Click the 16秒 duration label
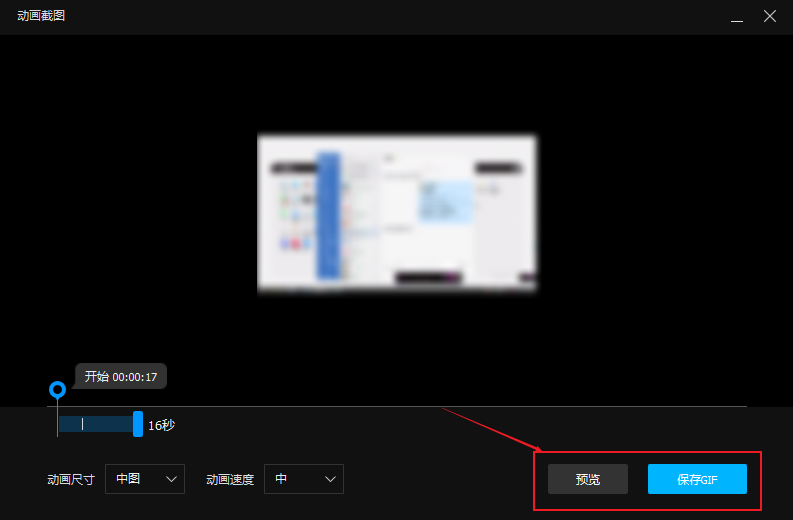The image size is (793, 520). click(x=161, y=425)
